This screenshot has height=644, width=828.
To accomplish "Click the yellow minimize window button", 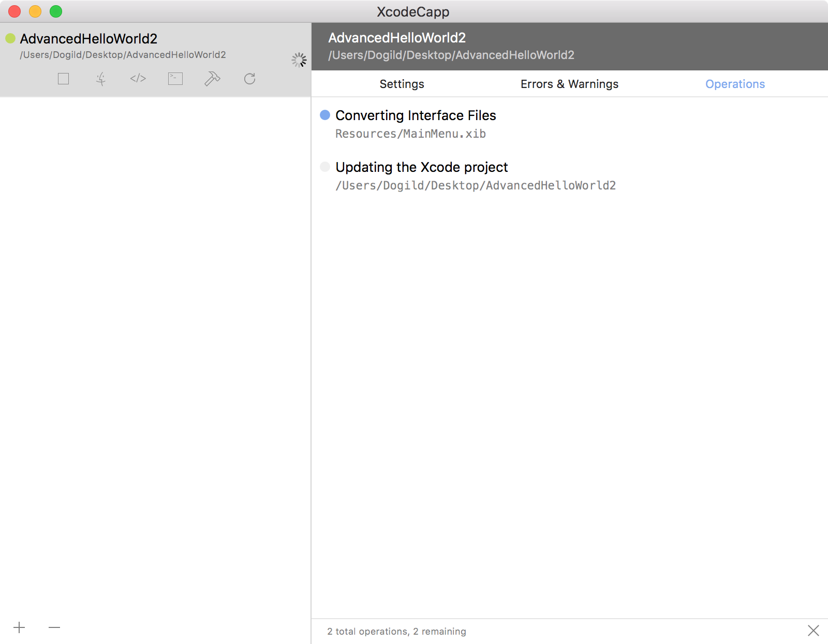I will [35, 11].
